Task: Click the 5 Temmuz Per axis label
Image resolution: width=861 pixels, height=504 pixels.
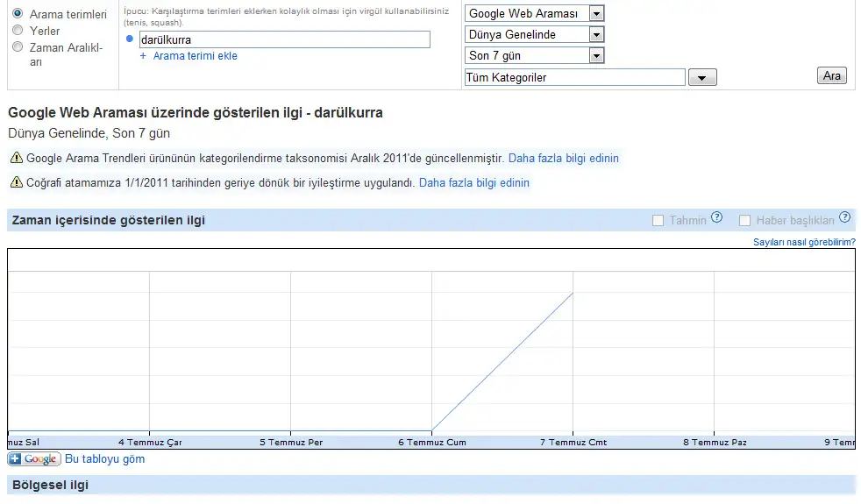Action: (291, 443)
